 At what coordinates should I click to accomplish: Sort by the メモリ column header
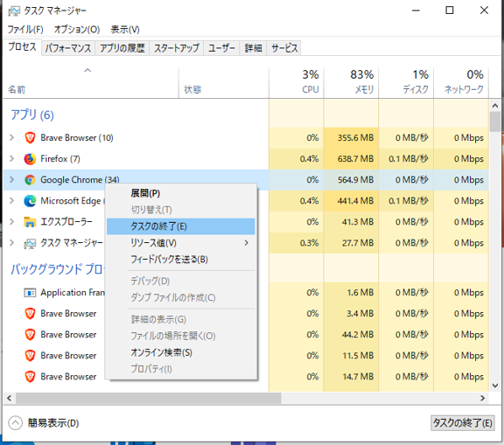tap(352, 82)
